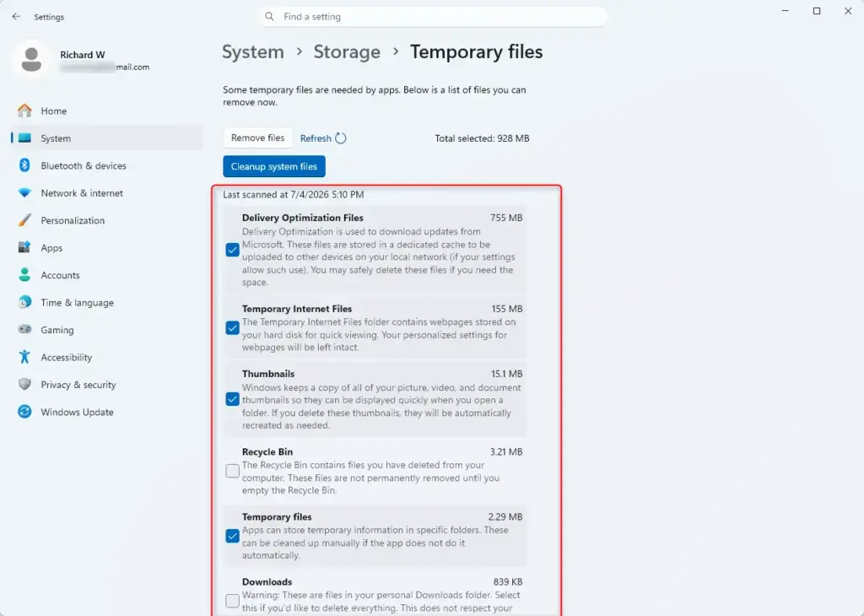Click the Cleanup system files button
Image resolution: width=864 pixels, height=616 pixels.
point(274,166)
